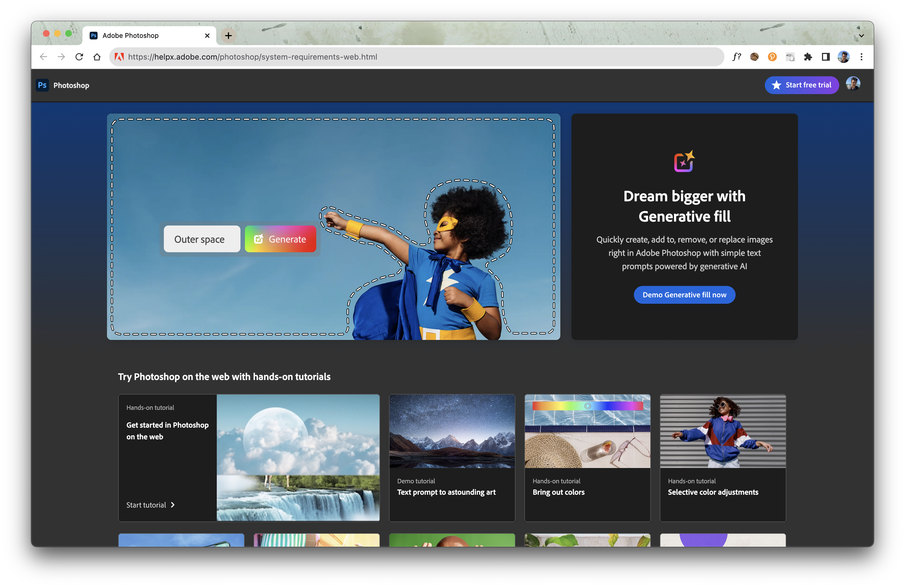
Task: Click the brown cookie extension icon
Action: point(755,57)
